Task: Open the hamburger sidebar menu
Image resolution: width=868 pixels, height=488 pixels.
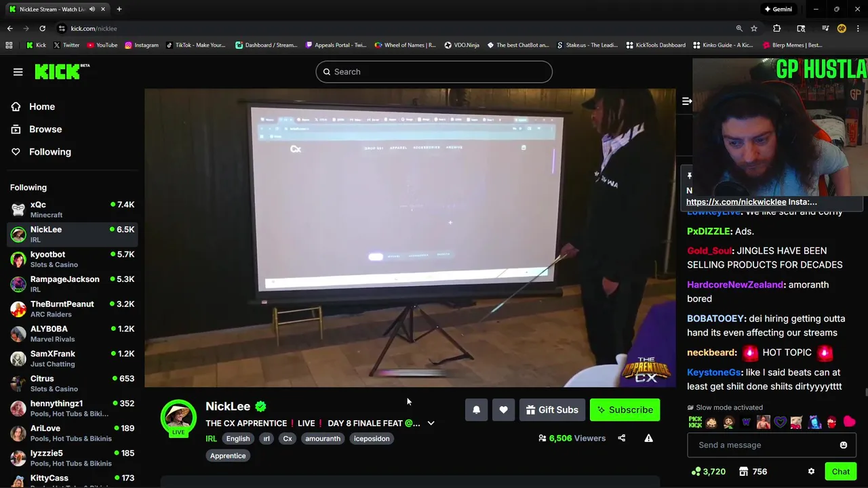Action: click(18, 72)
